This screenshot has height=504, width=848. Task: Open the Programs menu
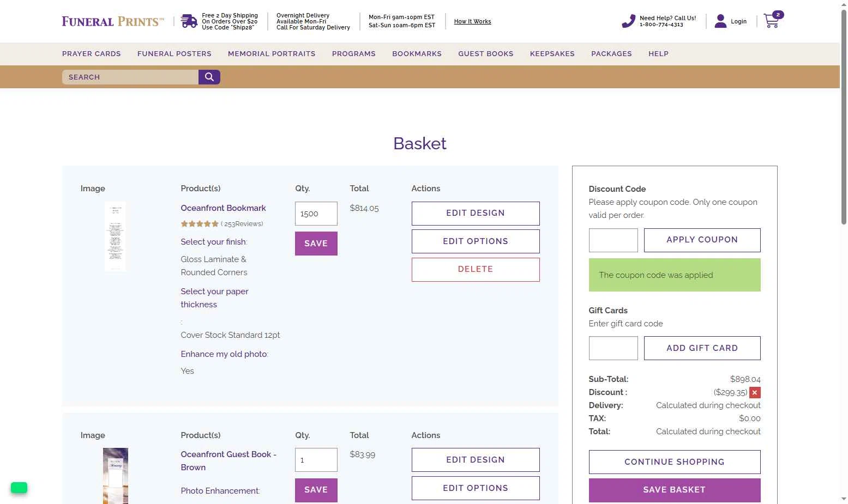click(354, 54)
